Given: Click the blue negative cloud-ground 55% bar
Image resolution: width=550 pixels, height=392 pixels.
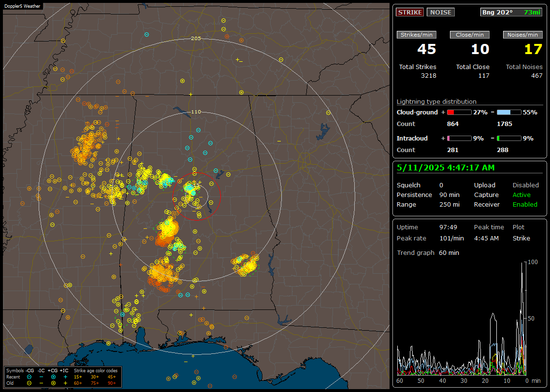Looking at the screenshot, I should click(x=509, y=112).
